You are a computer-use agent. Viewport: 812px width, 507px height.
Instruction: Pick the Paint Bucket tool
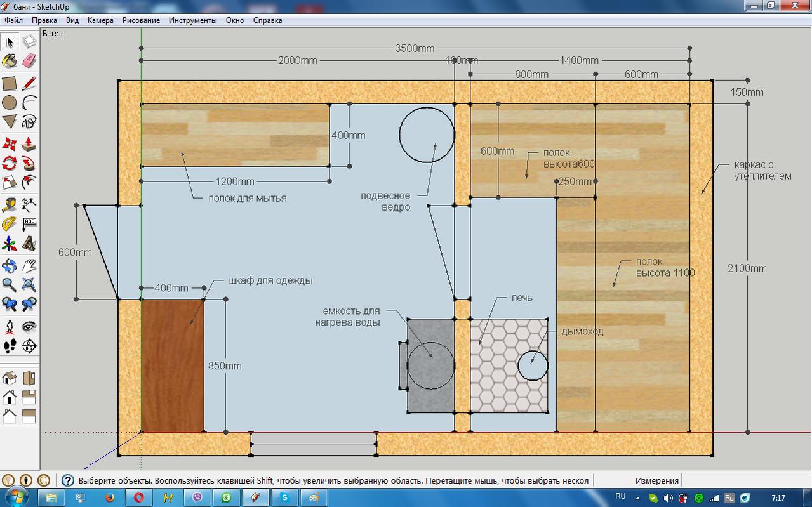click(10, 62)
